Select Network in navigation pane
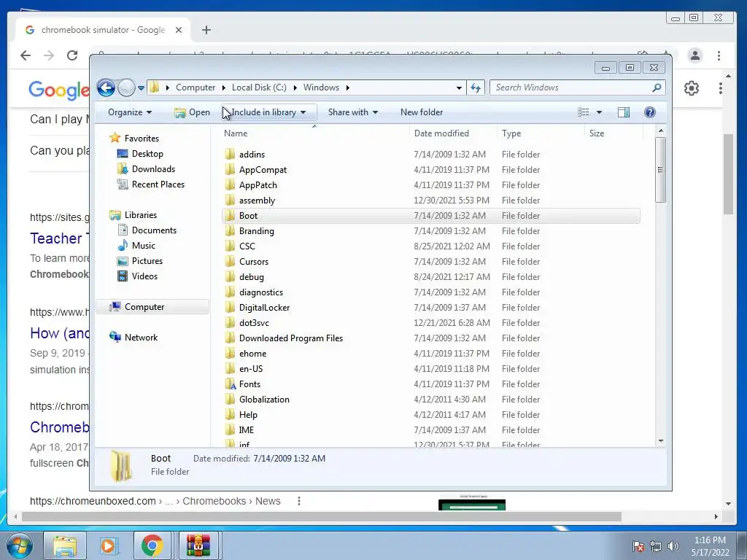The height and width of the screenshot is (560, 747). coord(141,338)
